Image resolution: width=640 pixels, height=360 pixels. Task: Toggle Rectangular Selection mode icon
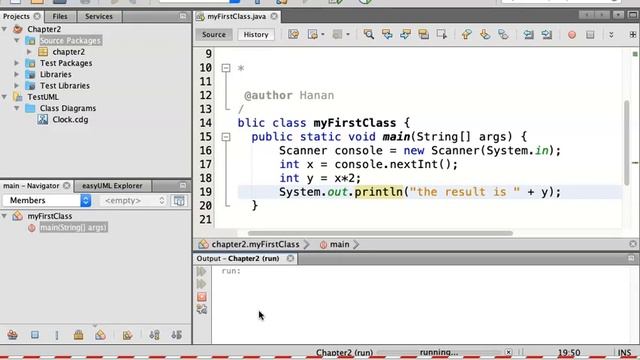coord(442,34)
